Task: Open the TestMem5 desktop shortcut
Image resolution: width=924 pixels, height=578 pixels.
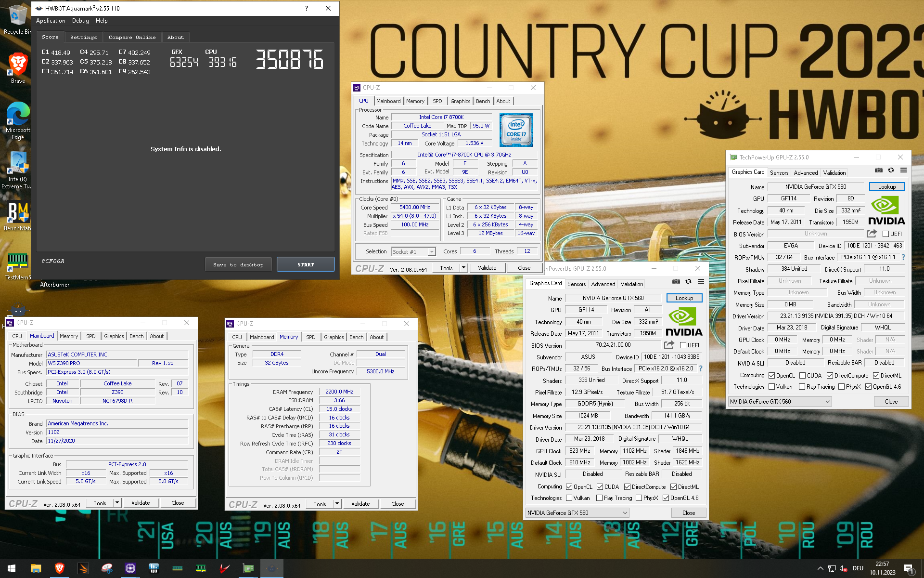Action: (18, 266)
